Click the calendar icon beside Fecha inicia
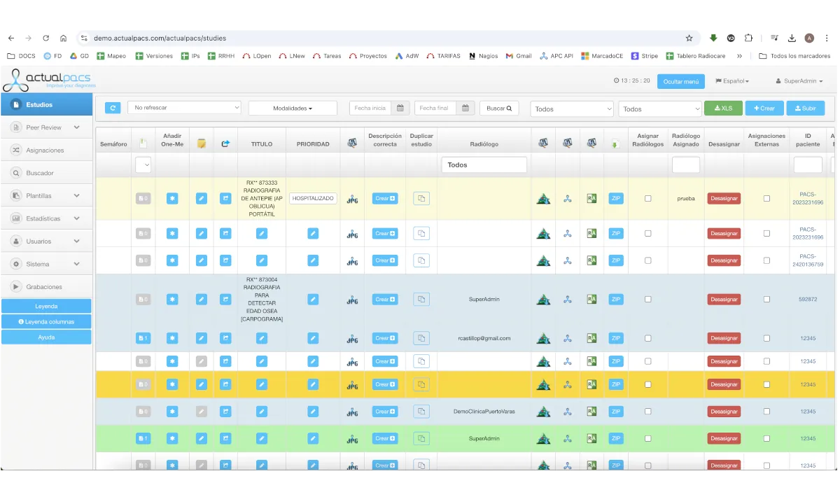The width and height of the screenshot is (840, 504). coord(400,108)
